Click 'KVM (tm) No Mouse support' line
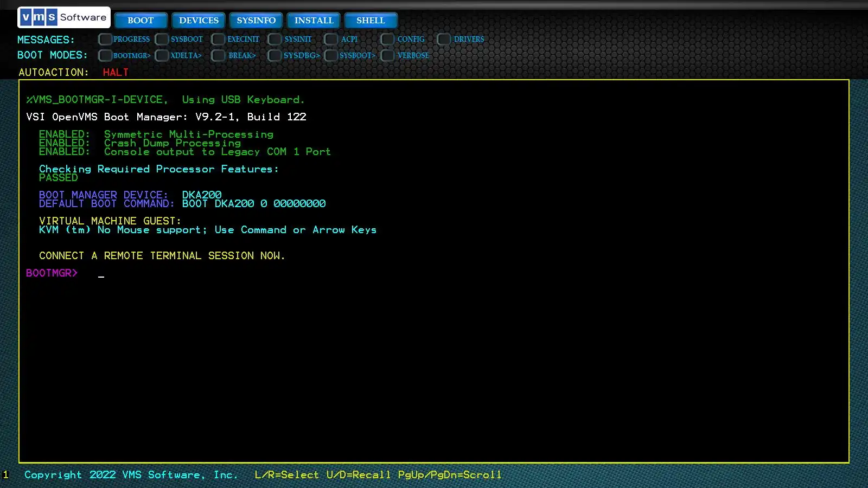Viewport: 868px width, 488px height. click(x=208, y=230)
